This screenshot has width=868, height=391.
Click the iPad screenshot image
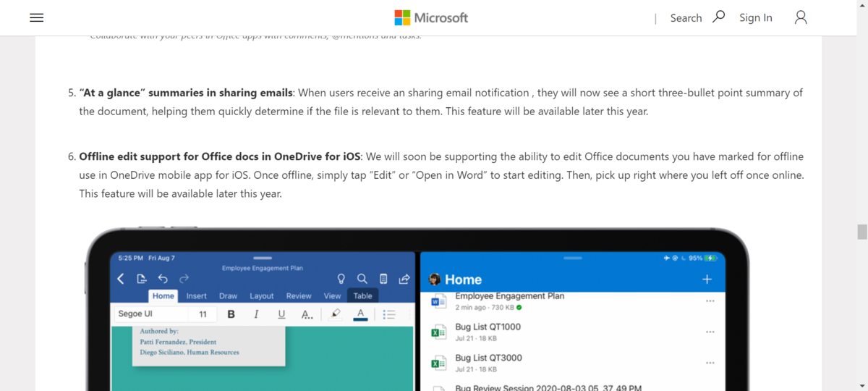point(417,309)
